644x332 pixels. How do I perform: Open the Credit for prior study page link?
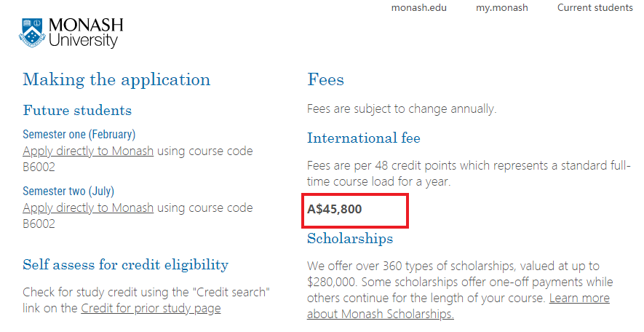point(151,309)
